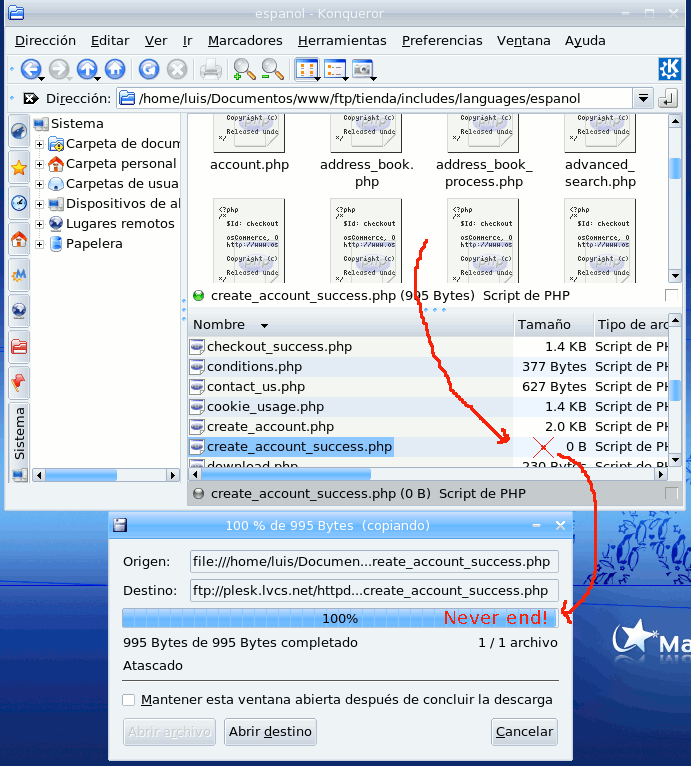This screenshot has height=766, width=691.
Task: Click the Back navigation arrow in toolbar
Action: pyautogui.click(x=30, y=69)
